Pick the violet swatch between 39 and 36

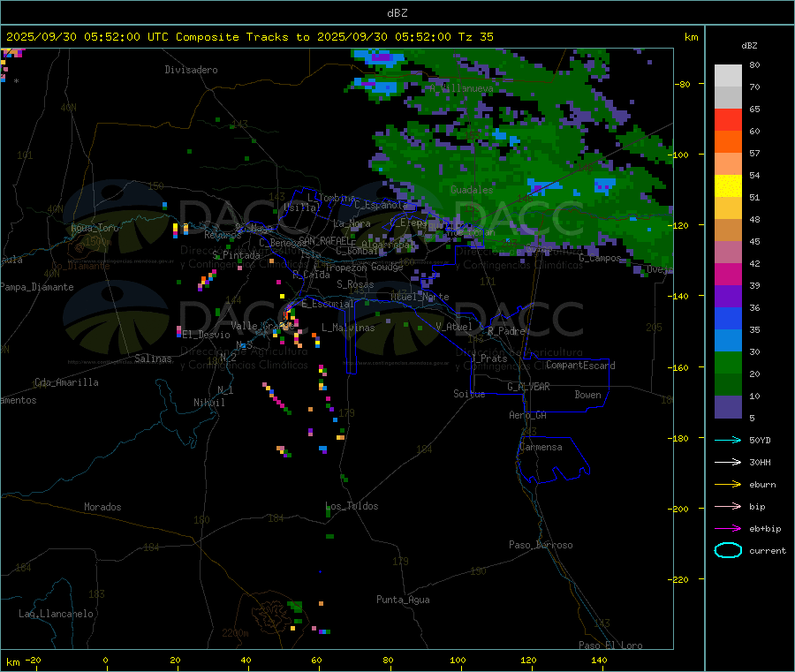728,297
